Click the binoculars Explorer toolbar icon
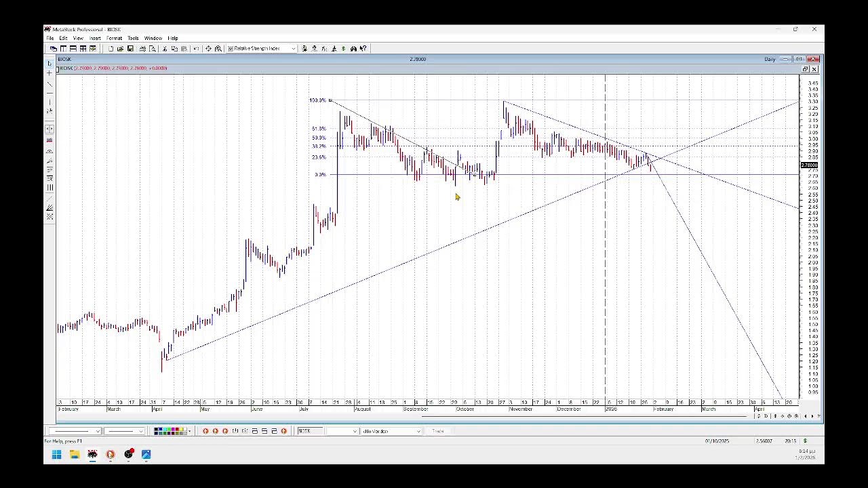 [x=353, y=49]
